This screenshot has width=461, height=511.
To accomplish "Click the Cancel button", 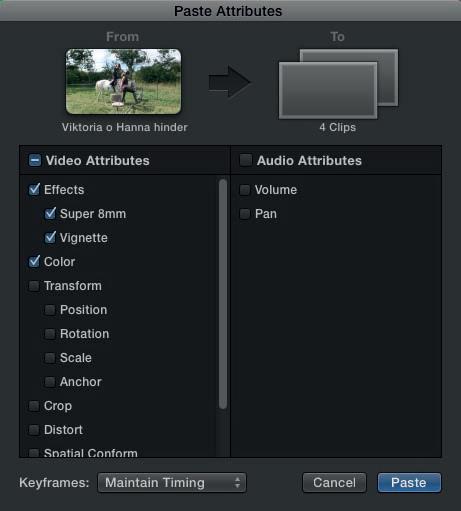I will point(334,483).
